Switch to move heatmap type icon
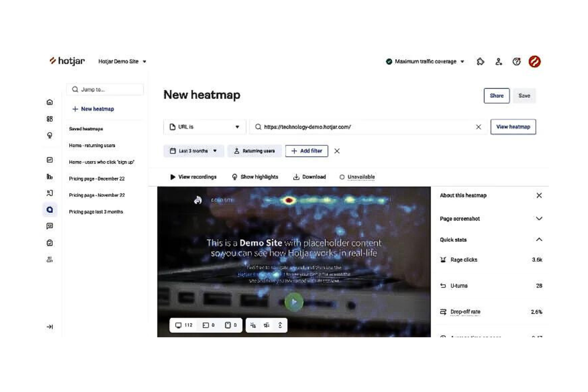 pos(267,325)
